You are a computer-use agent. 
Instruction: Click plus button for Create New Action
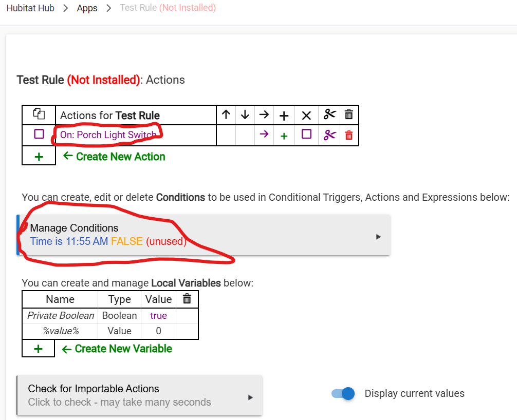(39, 157)
